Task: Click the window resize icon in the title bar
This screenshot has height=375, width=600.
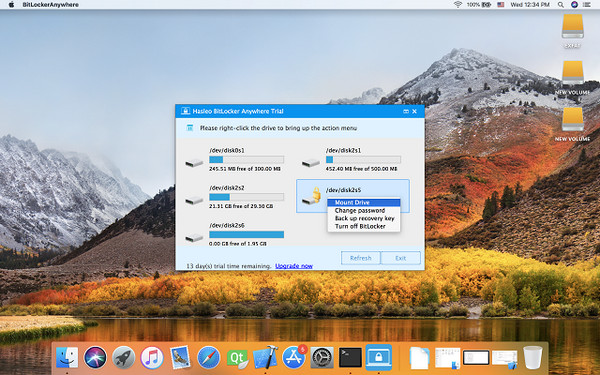Action: pyautogui.click(x=406, y=111)
